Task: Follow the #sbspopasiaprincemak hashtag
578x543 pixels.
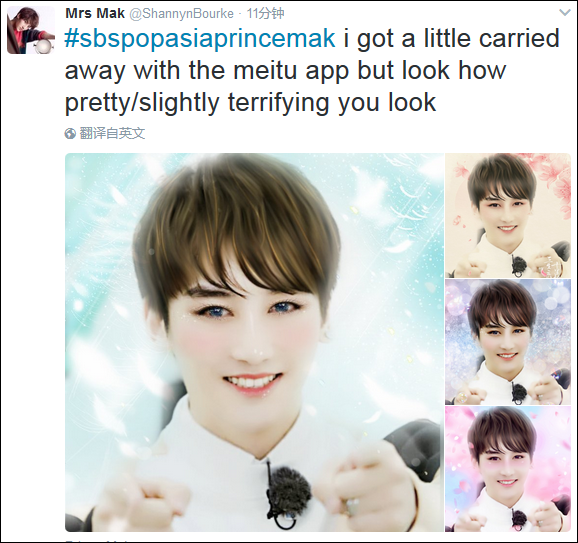Action: coord(200,38)
